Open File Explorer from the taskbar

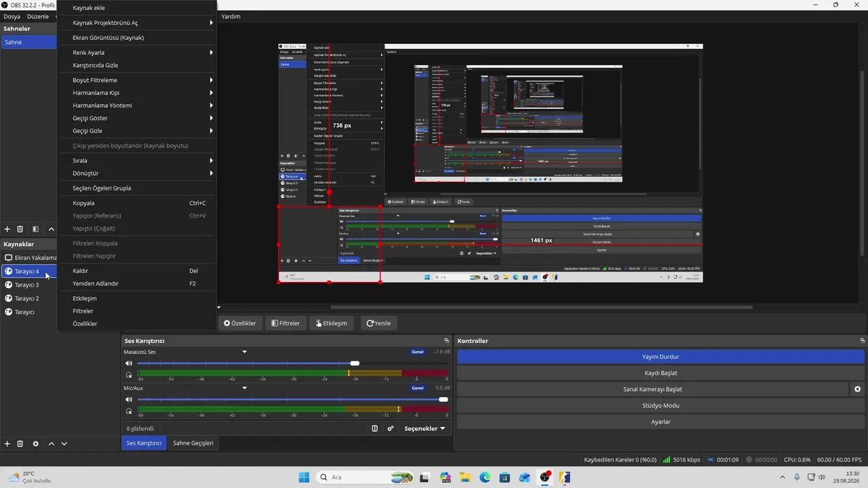click(x=465, y=477)
